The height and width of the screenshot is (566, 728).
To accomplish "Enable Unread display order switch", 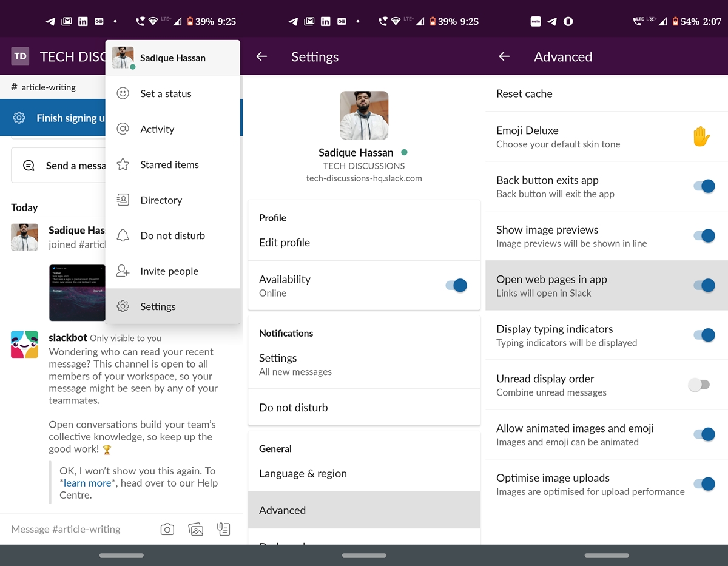I will [699, 385].
